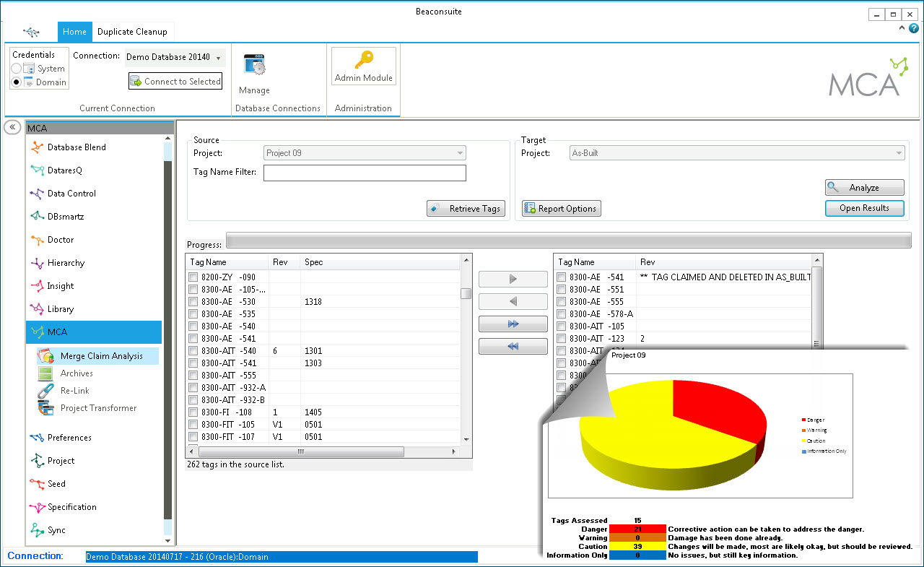This screenshot has width=924, height=567.
Task: Open the Database Blend module icon
Action: pyautogui.click(x=38, y=147)
